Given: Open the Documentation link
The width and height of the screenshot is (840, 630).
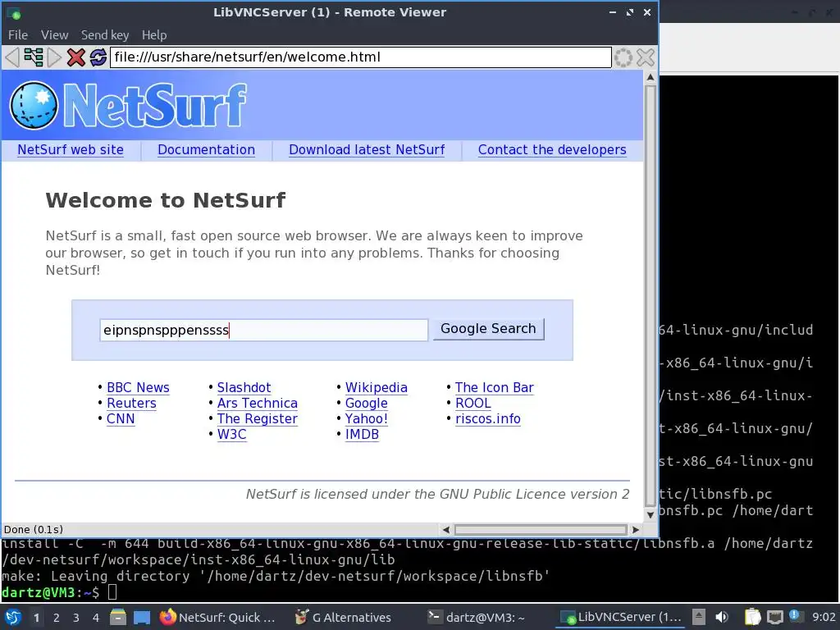Looking at the screenshot, I should tap(206, 150).
